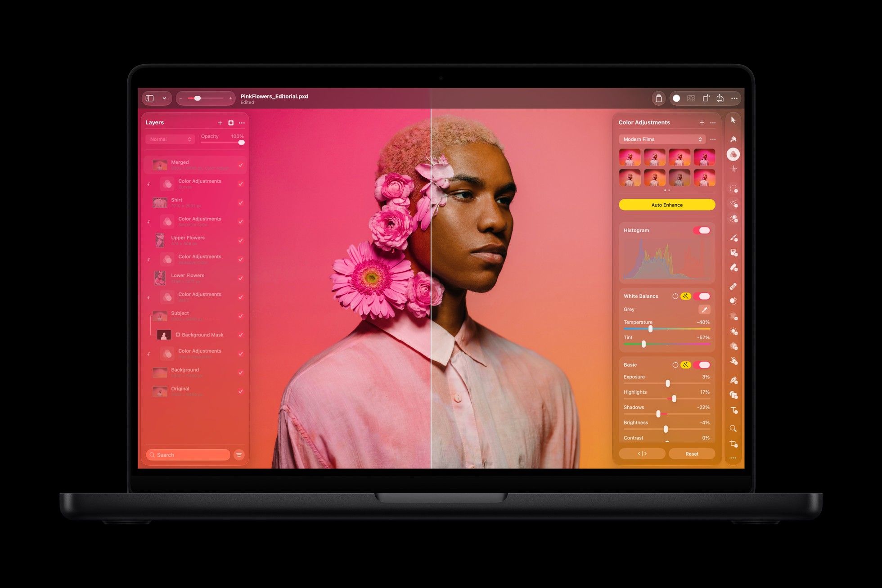Open Color Adjustments panel more options

pos(713,123)
